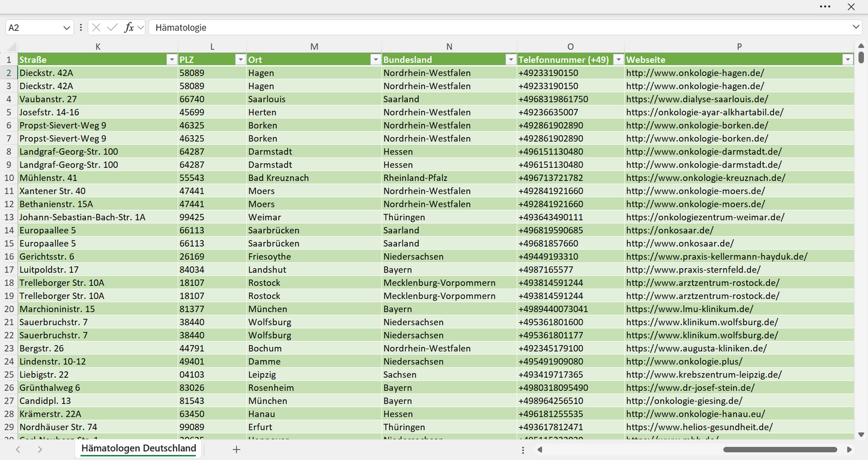The height and width of the screenshot is (460, 868).
Task: Open Telefonnummer column filter dropdown
Action: tap(618, 60)
